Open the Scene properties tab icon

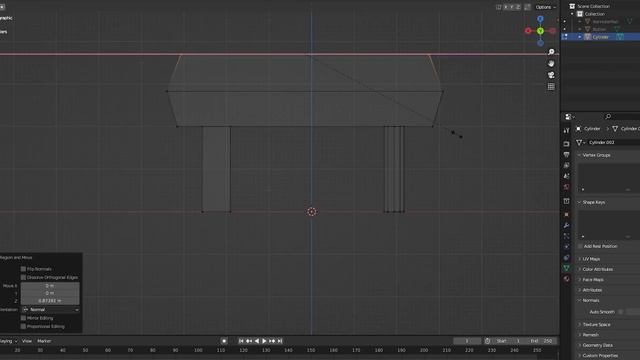(x=566, y=176)
